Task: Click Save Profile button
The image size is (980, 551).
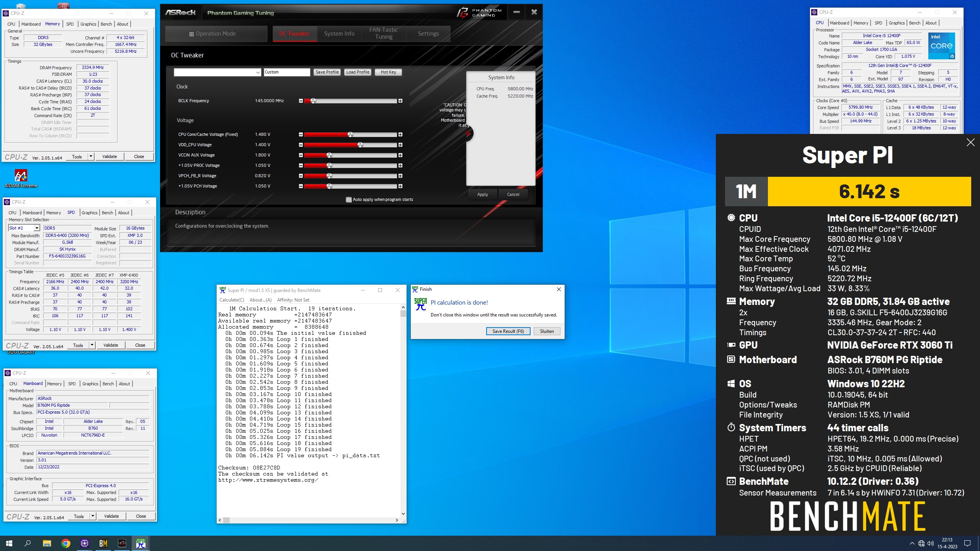Action: [x=327, y=72]
